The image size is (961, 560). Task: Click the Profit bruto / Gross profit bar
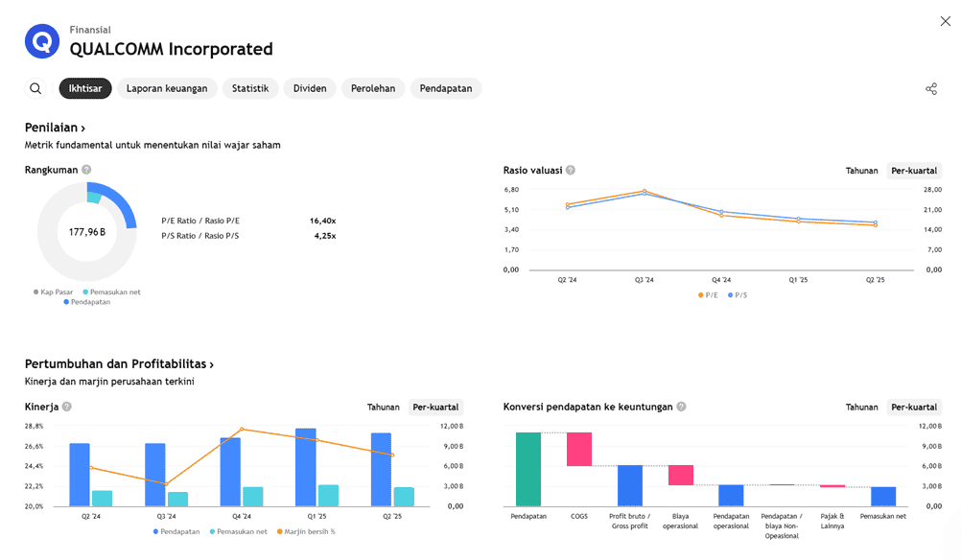click(630, 486)
